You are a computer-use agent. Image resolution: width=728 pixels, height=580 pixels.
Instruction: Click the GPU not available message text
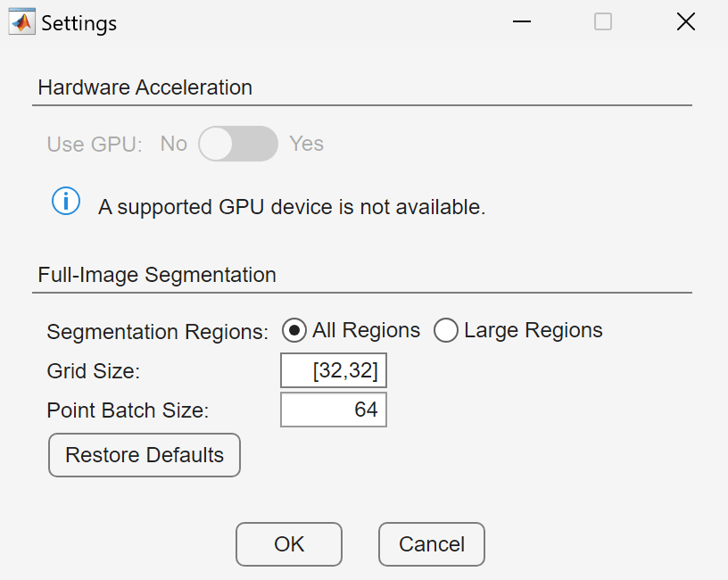tap(292, 207)
